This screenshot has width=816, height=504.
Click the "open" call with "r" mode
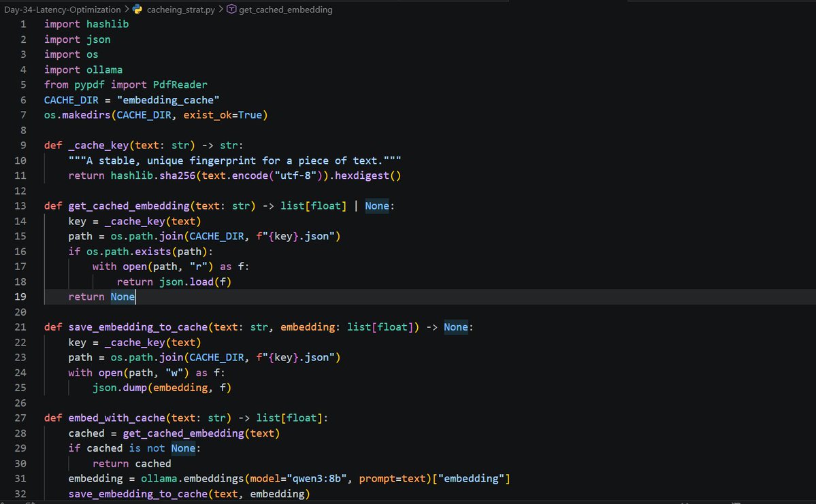pyautogui.click(x=135, y=267)
